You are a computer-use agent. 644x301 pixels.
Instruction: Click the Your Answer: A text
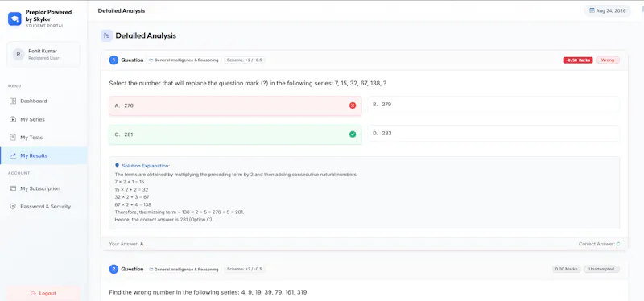click(126, 244)
